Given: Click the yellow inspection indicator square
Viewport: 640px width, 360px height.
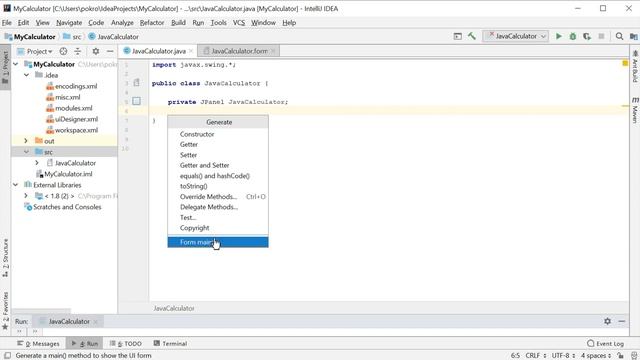Looking at the screenshot, I should [x=625, y=63].
